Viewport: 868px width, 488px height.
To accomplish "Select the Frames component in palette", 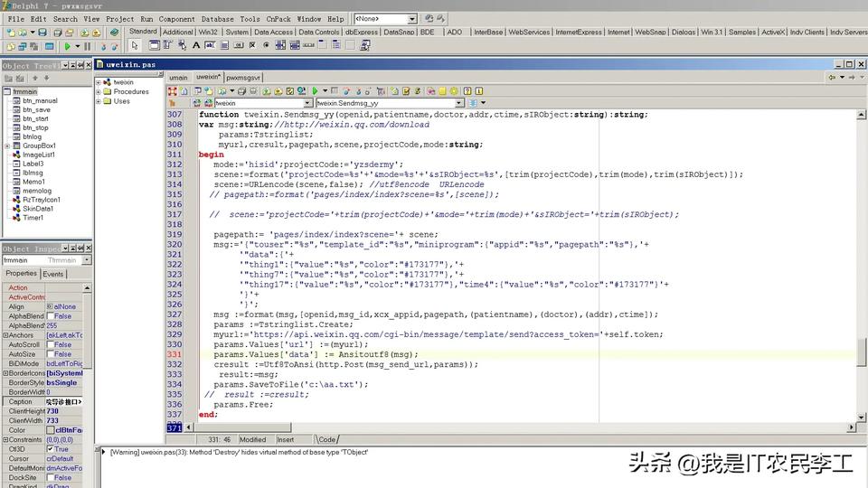I will click(154, 45).
